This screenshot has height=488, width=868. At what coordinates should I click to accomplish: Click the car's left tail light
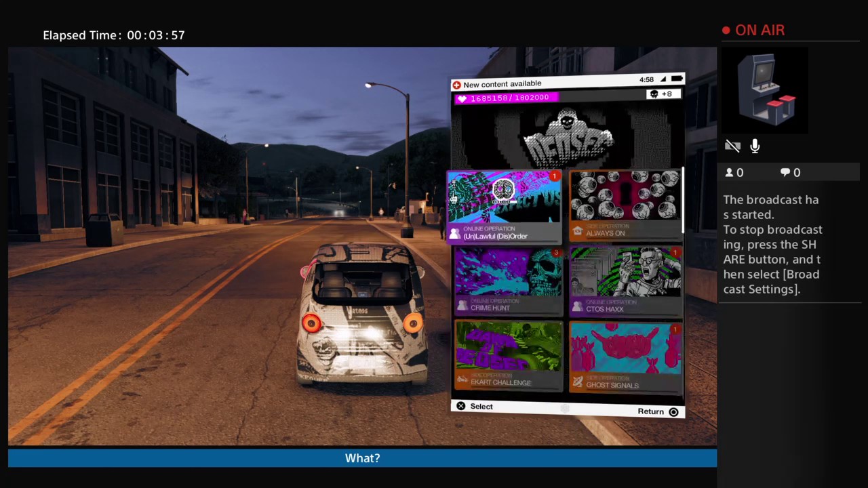(311, 323)
